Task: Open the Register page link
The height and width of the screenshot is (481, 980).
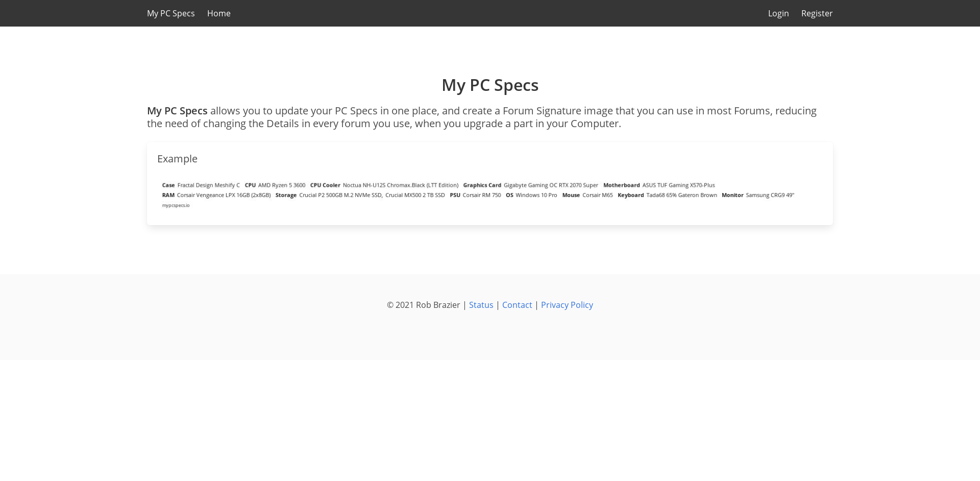Action: pyautogui.click(x=817, y=13)
